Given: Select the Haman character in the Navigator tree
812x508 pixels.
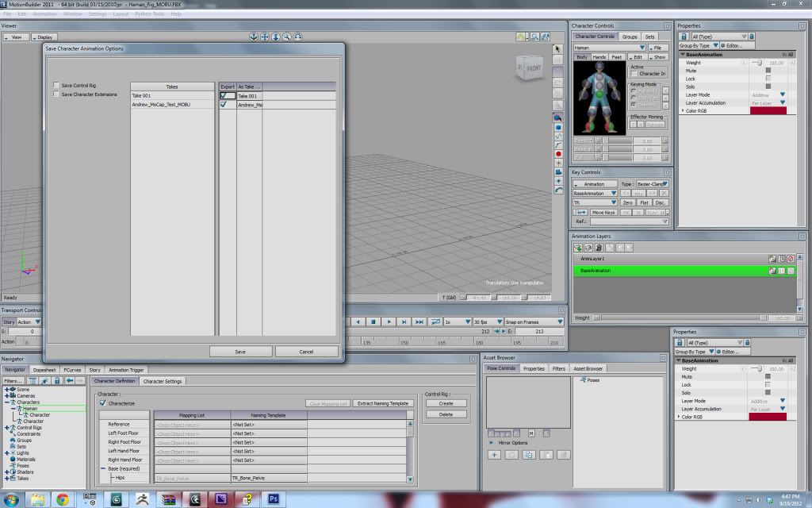Looking at the screenshot, I should pos(30,409).
